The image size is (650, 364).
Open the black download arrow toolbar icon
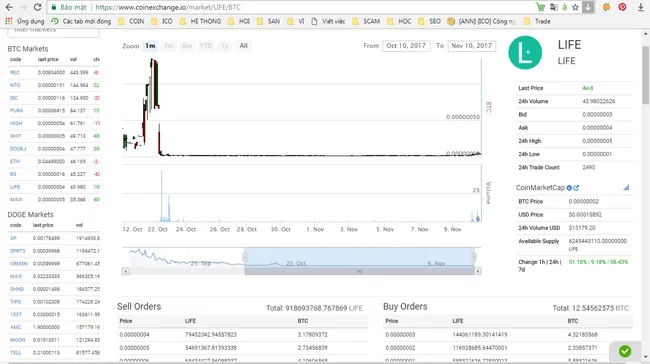(640, 7)
